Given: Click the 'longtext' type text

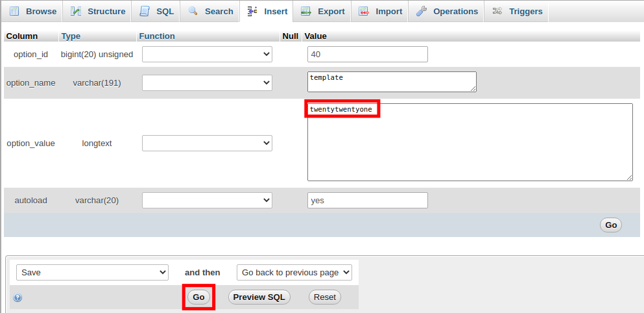Looking at the screenshot, I should pos(97,144).
